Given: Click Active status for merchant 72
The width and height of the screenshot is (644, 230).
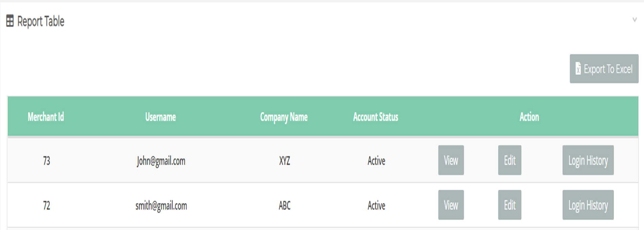Looking at the screenshot, I should (x=376, y=205).
